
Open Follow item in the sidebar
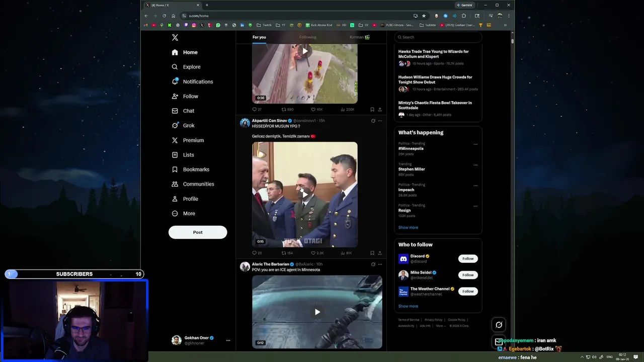tap(185, 96)
